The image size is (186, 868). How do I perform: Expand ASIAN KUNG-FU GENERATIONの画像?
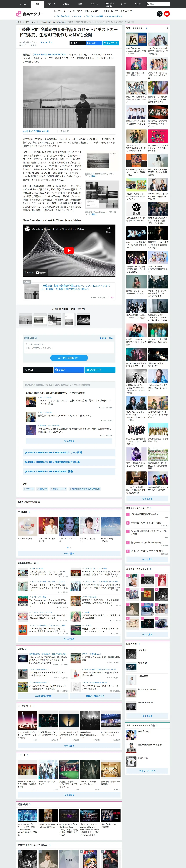tap(69, 471)
